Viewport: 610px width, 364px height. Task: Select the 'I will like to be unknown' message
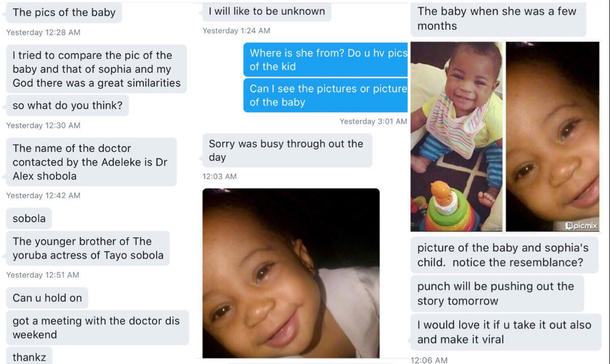267,11
